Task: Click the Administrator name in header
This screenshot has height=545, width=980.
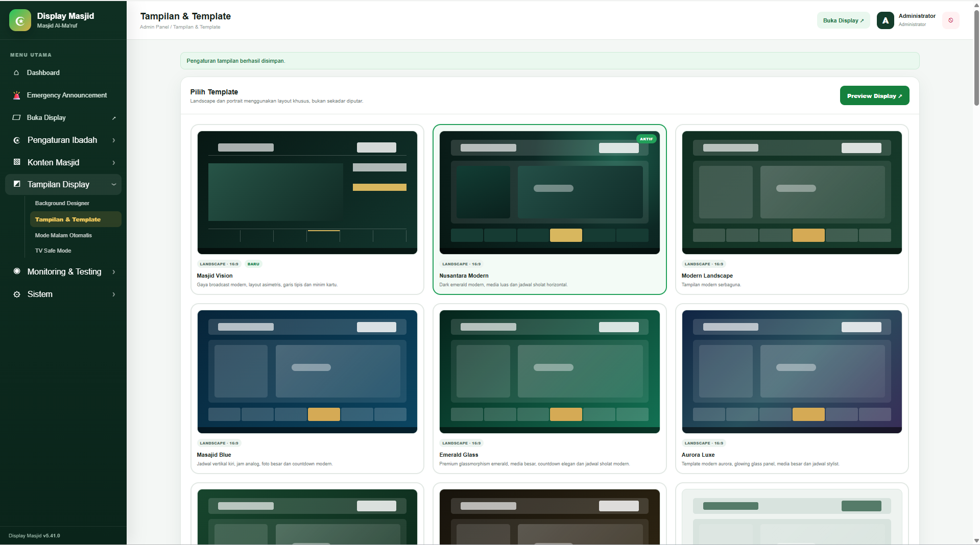Action: (x=917, y=16)
